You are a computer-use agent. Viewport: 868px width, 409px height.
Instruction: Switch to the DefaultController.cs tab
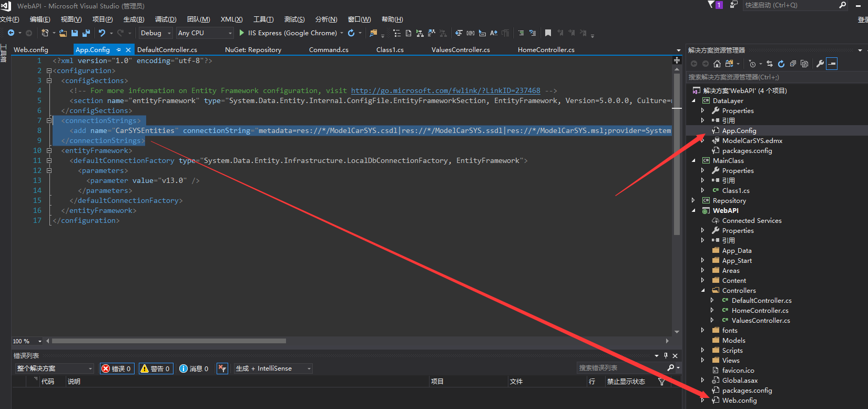pos(167,49)
